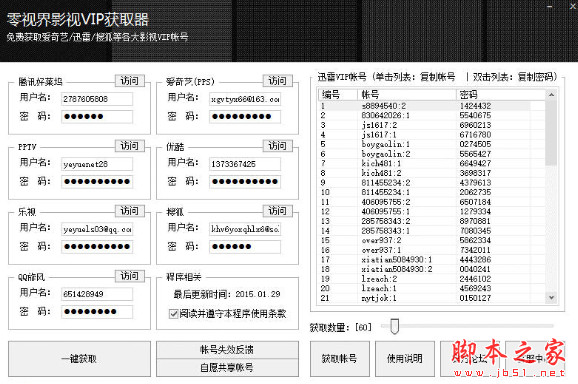578x384 pixels.
Task: Click the account list scrollbar thumb
Action: pos(551,133)
